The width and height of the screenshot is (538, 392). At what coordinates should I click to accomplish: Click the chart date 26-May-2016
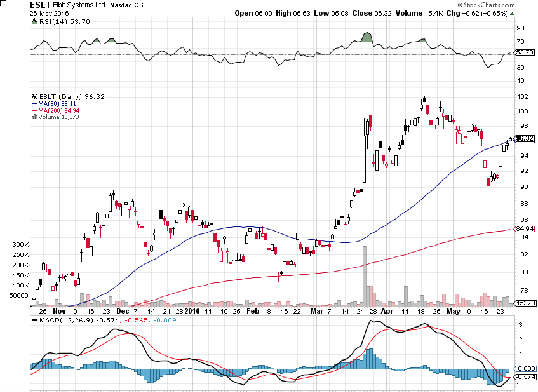(x=49, y=13)
